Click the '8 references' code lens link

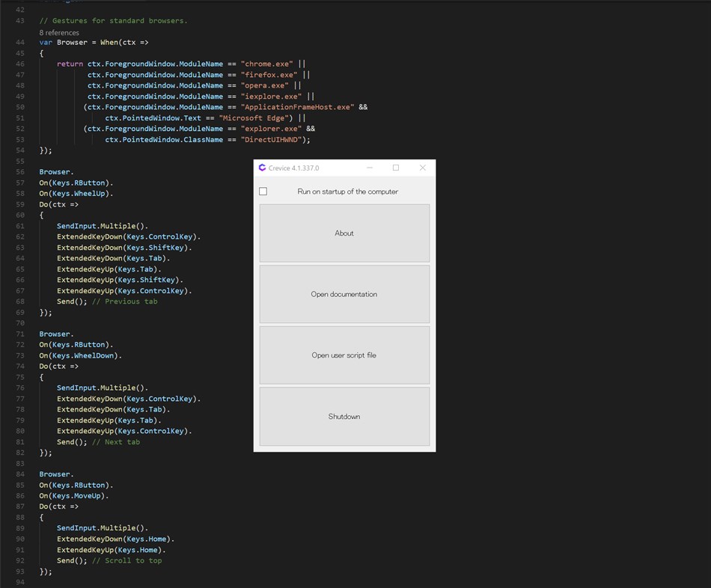[59, 33]
